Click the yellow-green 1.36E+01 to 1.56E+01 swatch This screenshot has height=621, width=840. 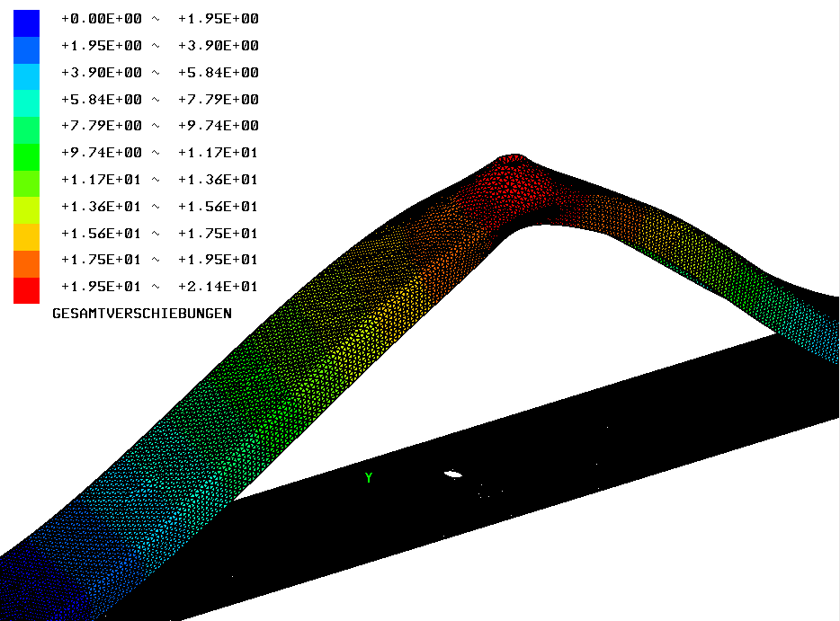pos(26,210)
